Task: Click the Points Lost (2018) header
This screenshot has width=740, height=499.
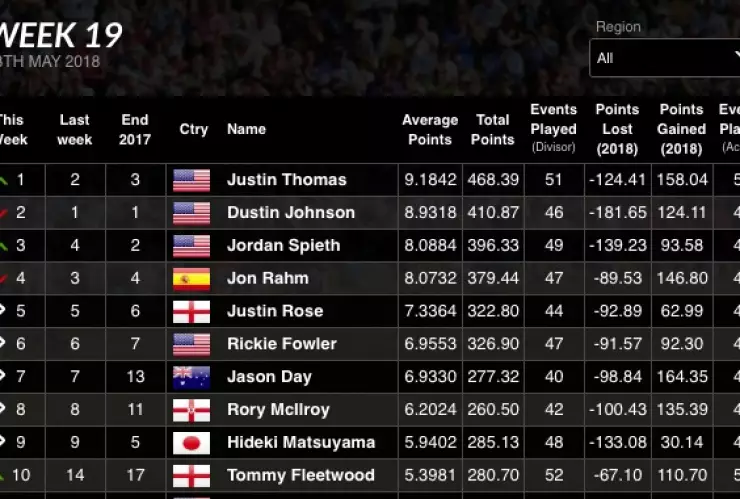Action: 617,128
